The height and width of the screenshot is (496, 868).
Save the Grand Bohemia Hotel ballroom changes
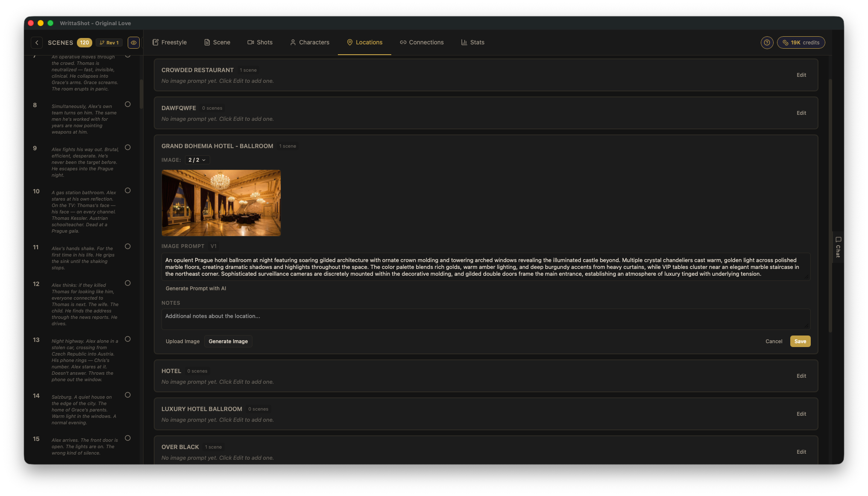[800, 341]
